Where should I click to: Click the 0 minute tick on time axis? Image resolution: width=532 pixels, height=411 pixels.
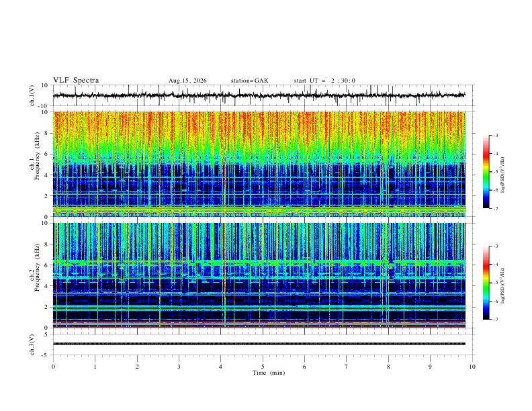[53, 367]
